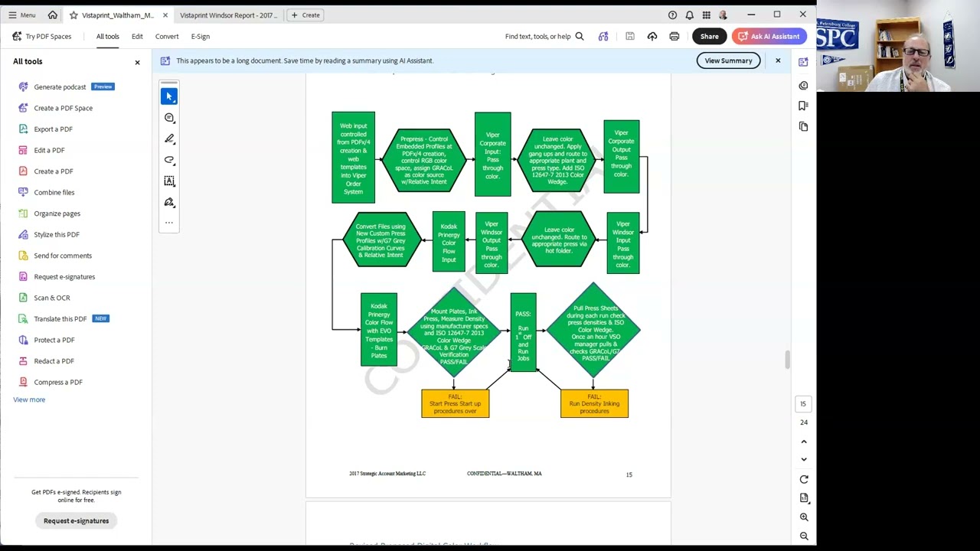Click Ask AI Assistant button

point(769,36)
